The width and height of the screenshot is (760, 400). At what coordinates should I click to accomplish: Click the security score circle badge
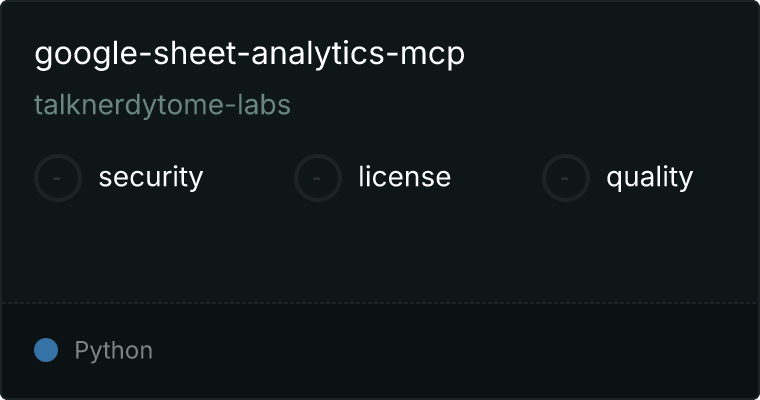(x=58, y=178)
